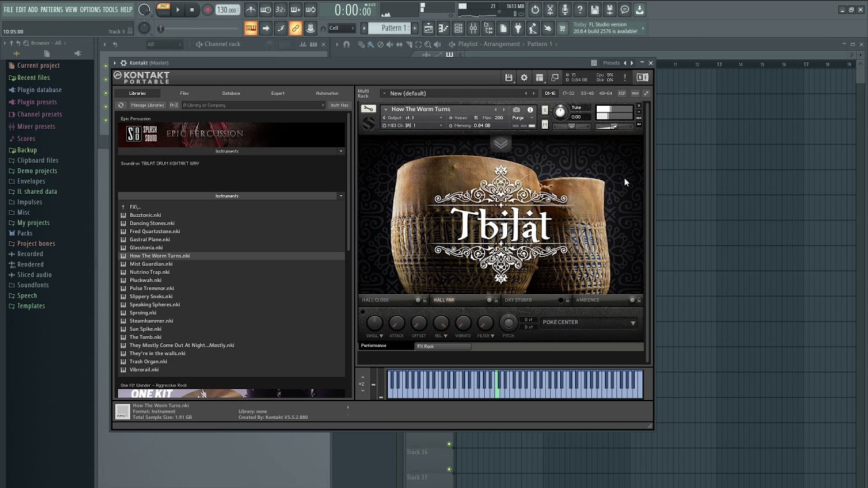Click the Presets button in plugin header
This screenshot has height=488, width=868.
611,62
